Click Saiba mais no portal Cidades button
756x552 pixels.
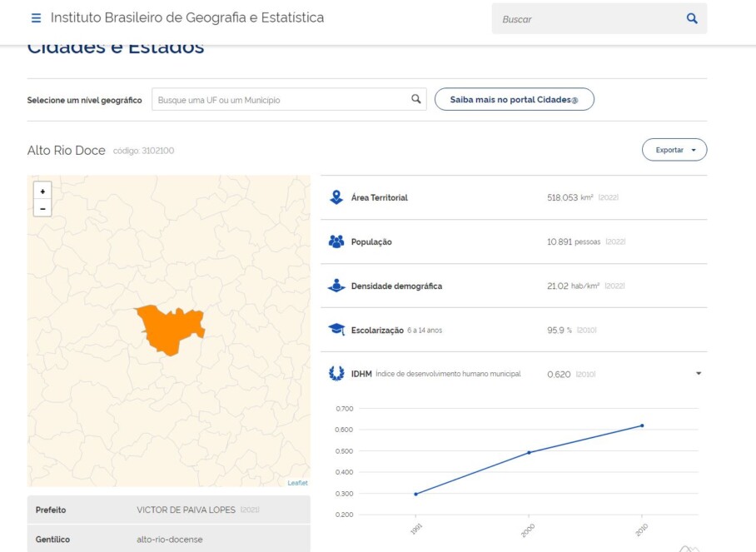click(x=514, y=99)
